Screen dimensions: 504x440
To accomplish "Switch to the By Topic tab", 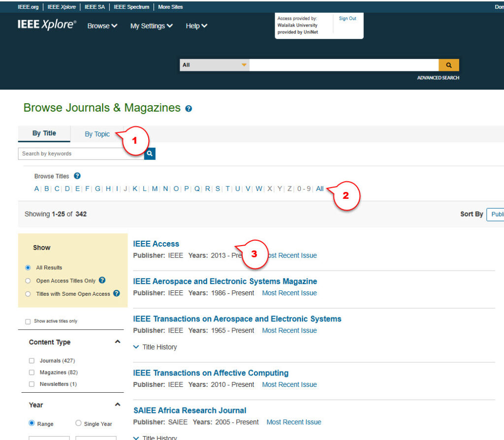I will [x=97, y=134].
